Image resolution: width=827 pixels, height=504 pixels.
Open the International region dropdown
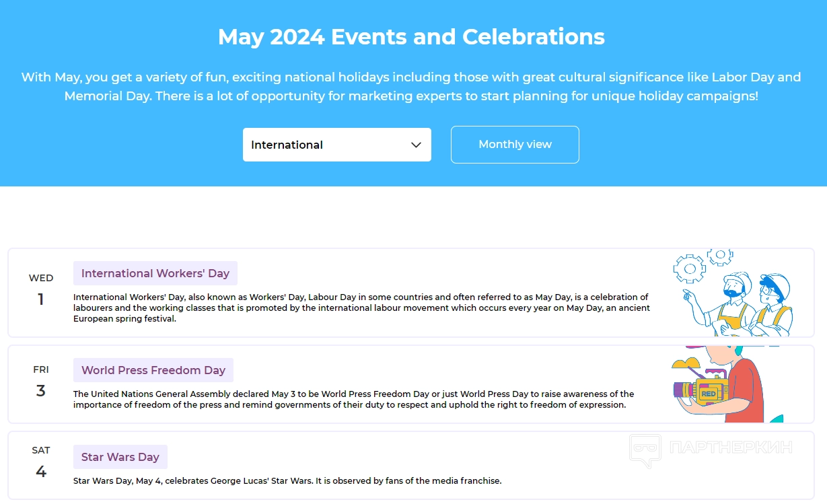tap(336, 145)
